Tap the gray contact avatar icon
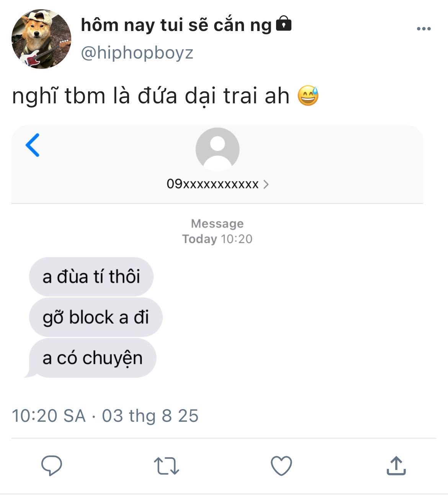The image size is (448, 501). tap(217, 149)
